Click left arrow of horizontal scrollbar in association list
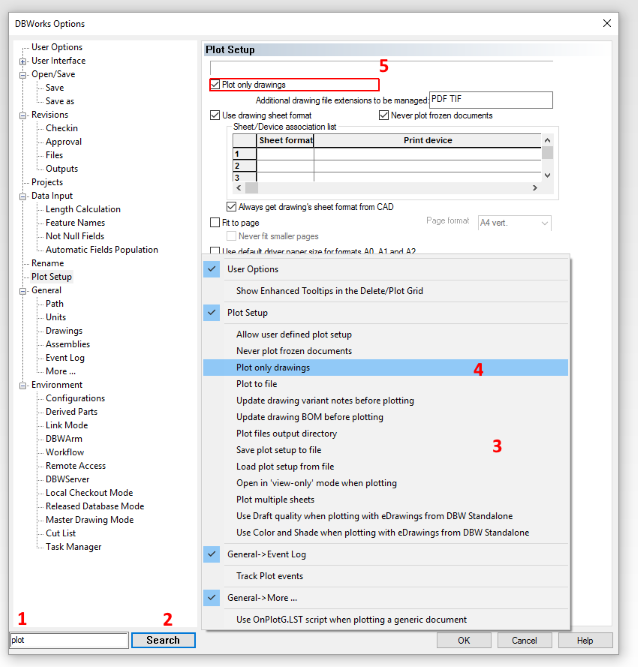638x667 pixels. (239, 188)
